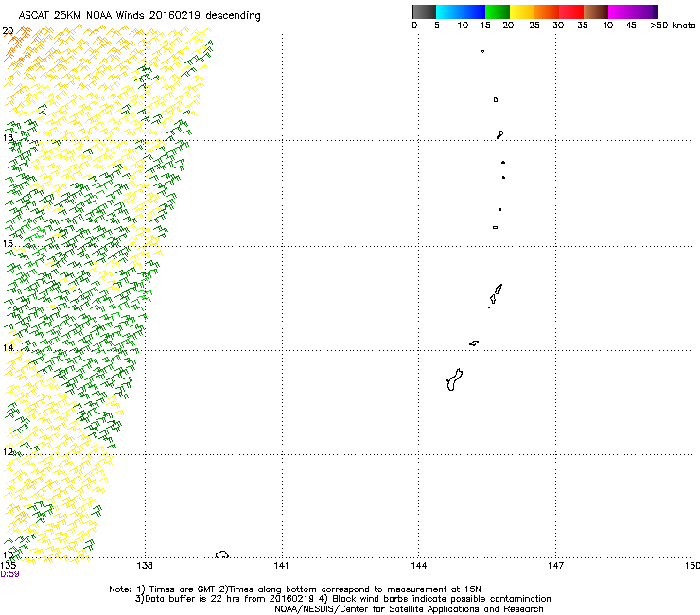
Task: Click the Guam island outline
Action: coord(454,379)
